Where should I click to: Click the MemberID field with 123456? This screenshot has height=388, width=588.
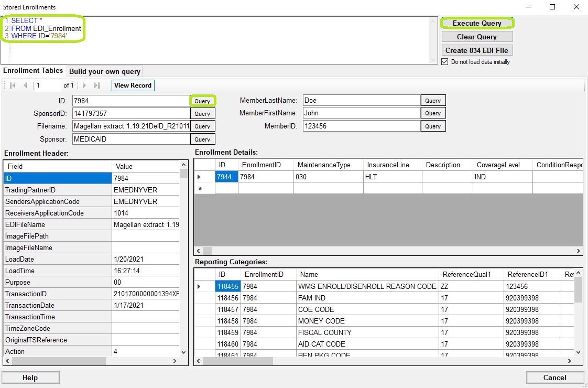362,126
